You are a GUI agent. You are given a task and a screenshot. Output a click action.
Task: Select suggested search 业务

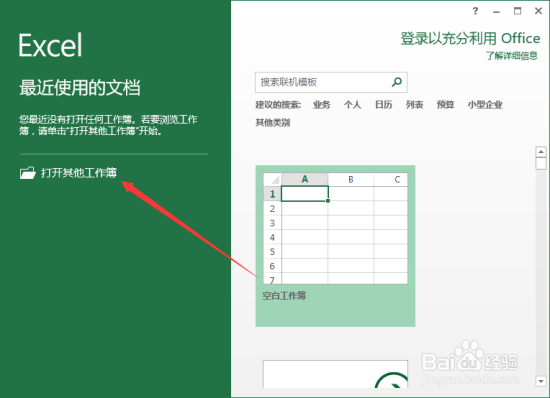[x=321, y=104]
